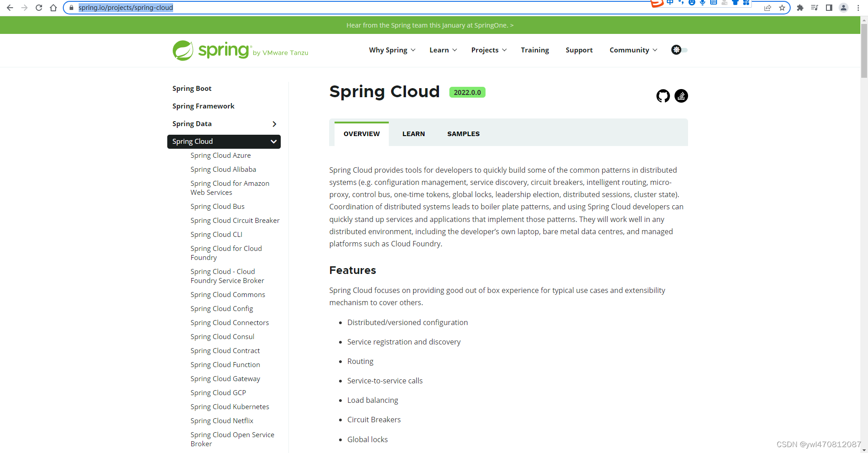Bookmark this page with the star icon

(x=782, y=8)
